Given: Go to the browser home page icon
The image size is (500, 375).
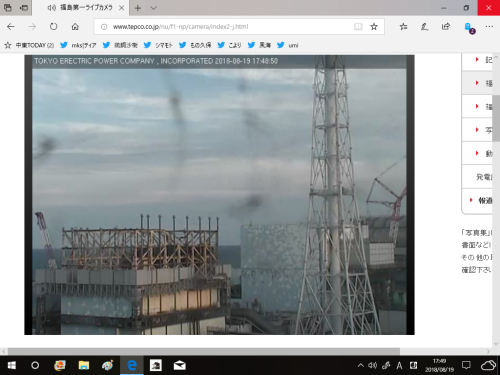Looking at the screenshot, I should [75, 27].
